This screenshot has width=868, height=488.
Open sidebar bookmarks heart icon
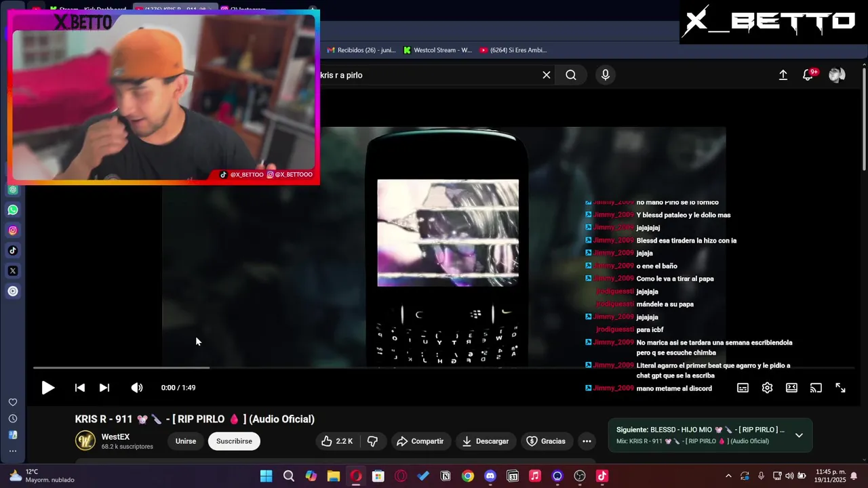click(13, 402)
